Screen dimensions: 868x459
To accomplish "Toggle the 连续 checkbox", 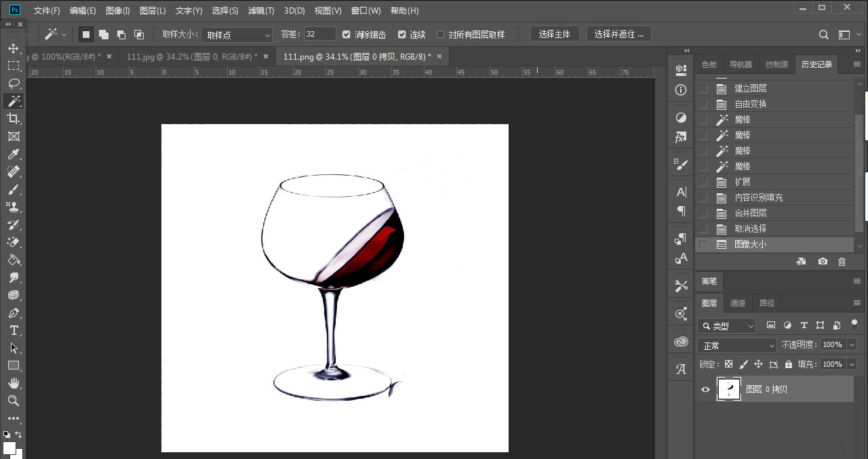I will tap(402, 35).
